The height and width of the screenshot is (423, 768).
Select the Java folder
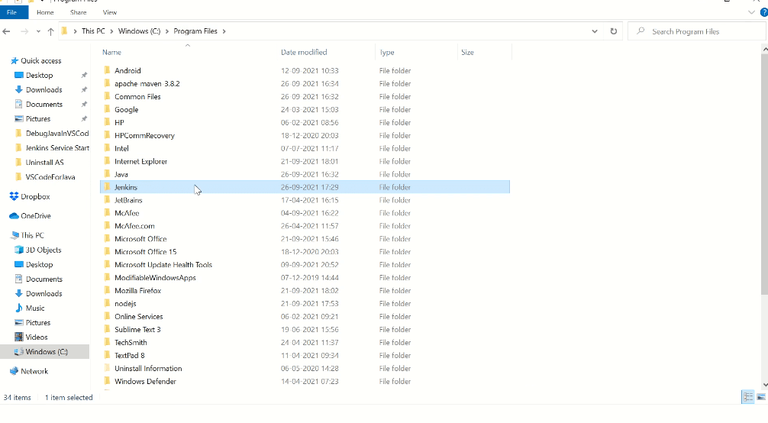pyautogui.click(x=121, y=174)
